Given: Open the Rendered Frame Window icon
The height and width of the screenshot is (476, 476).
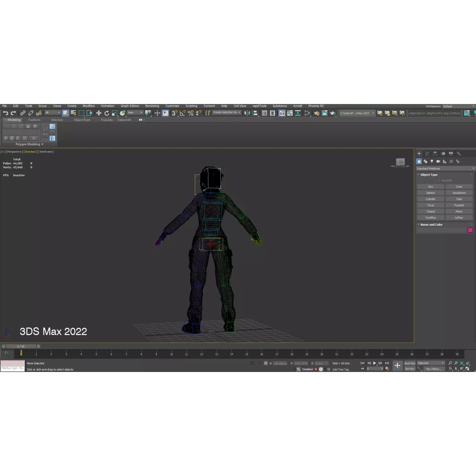Looking at the screenshot, I should tap(324, 113).
